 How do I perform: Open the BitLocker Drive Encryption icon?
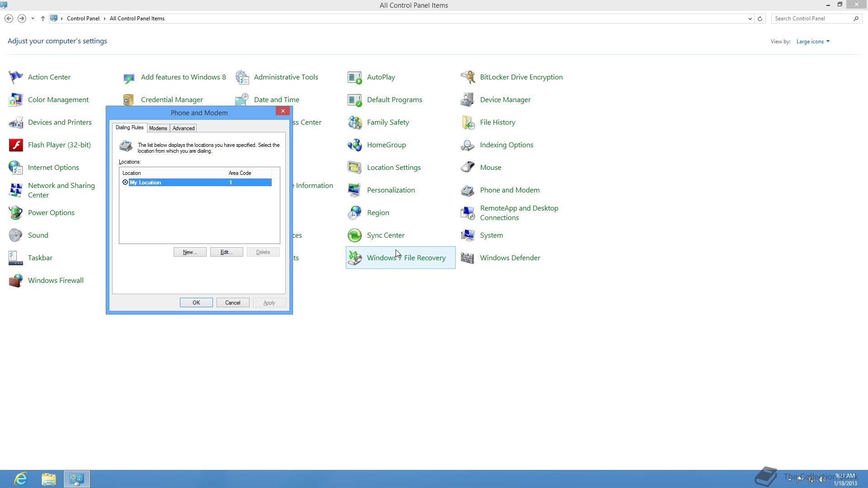[468, 77]
